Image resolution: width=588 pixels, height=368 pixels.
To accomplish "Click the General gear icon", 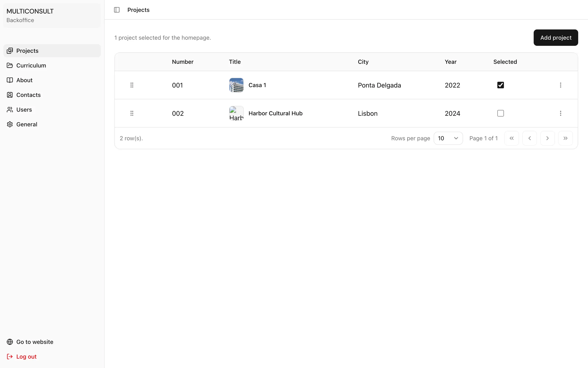I will click(x=10, y=124).
